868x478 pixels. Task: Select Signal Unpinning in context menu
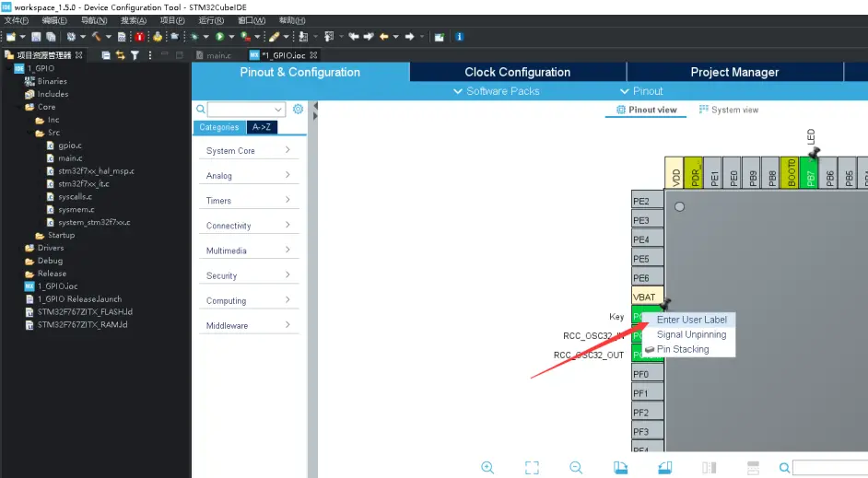point(691,334)
